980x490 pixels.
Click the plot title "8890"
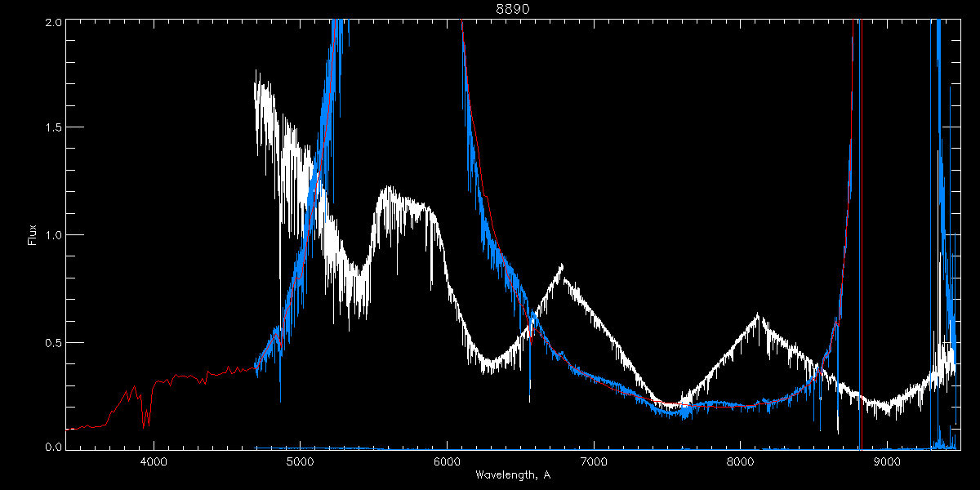click(x=513, y=9)
